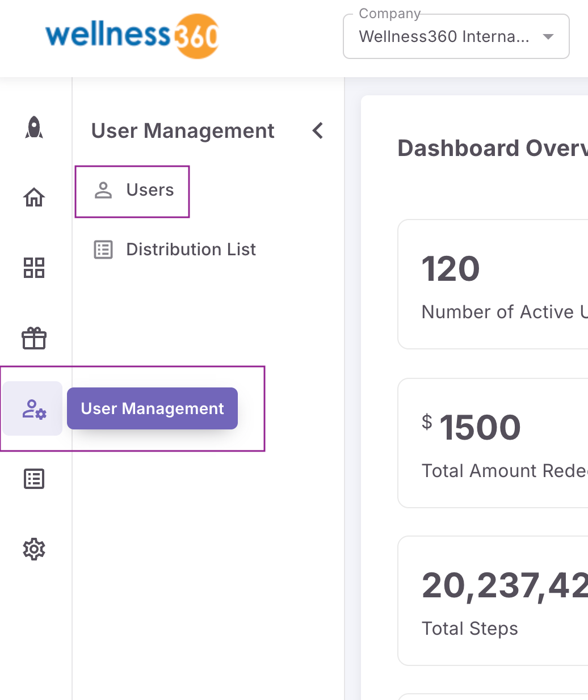Select the User Management sidebar icon

pos(33,408)
